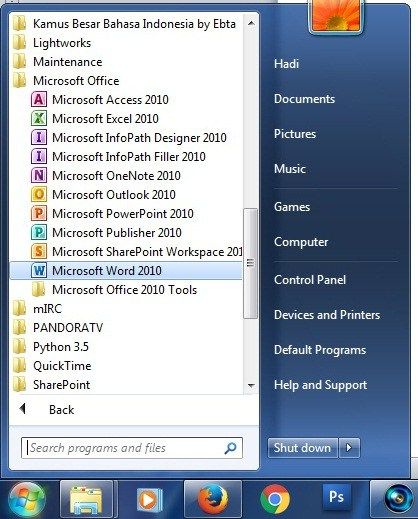Launch Microsoft Word 2010 icon

(x=39, y=270)
